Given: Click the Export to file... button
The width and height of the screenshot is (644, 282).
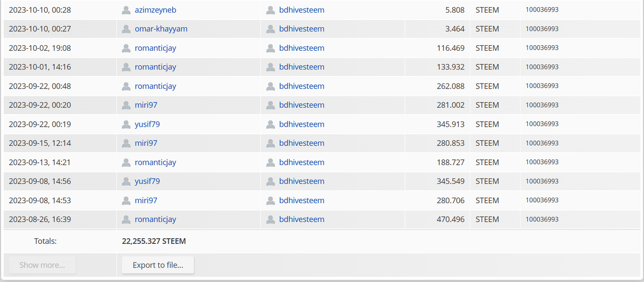Looking at the screenshot, I should click(158, 265).
